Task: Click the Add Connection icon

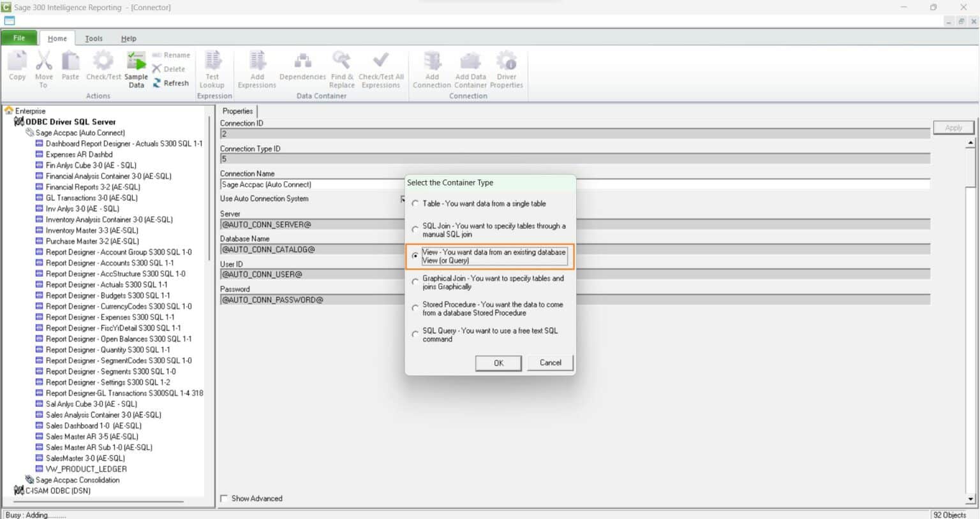Action: point(431,66)
